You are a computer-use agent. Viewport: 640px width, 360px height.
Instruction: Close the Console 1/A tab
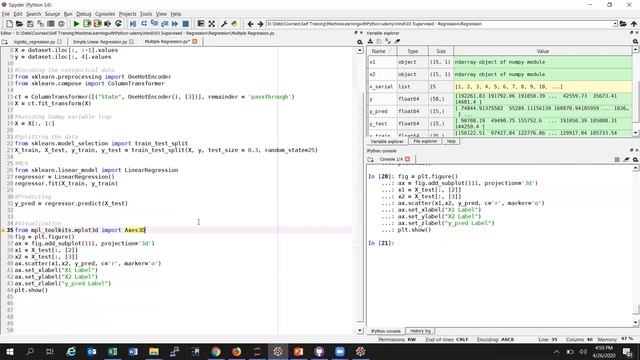coord(407,159)
